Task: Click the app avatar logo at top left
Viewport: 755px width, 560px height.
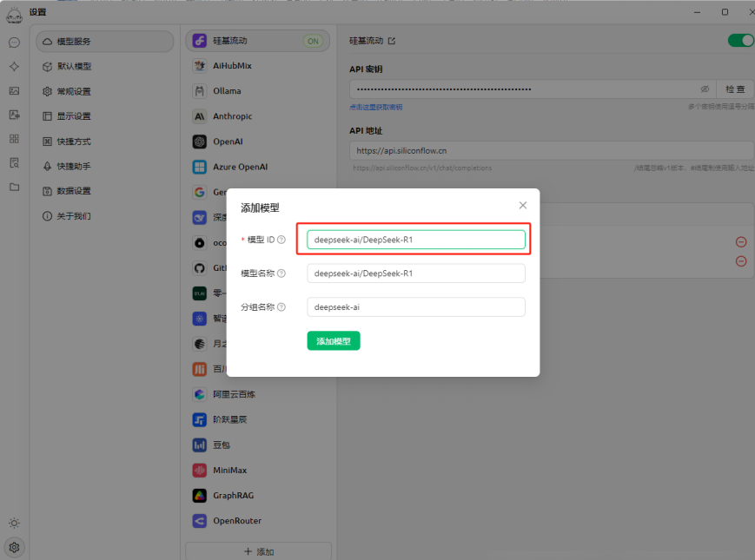Action: point(15,15)
